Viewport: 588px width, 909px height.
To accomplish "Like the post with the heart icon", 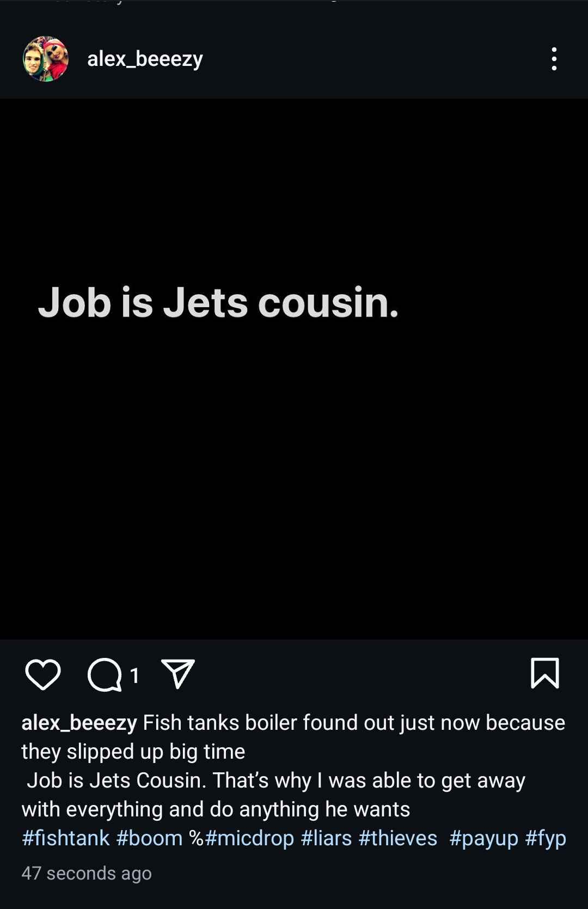I will tap(43, 674).
